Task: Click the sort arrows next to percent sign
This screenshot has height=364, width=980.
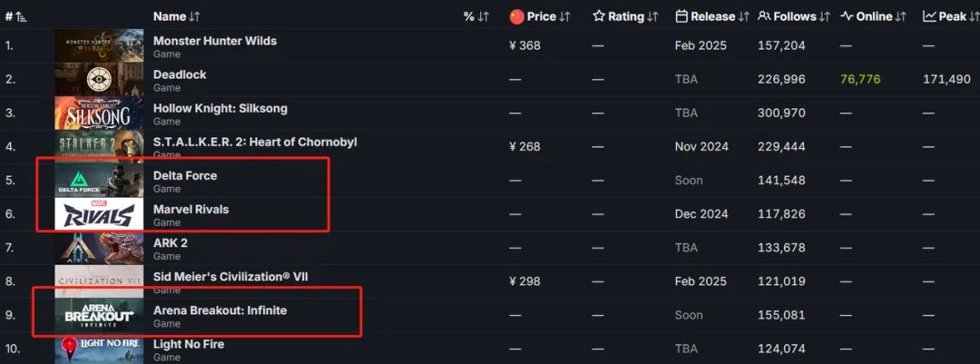Action: coord(484,16)
